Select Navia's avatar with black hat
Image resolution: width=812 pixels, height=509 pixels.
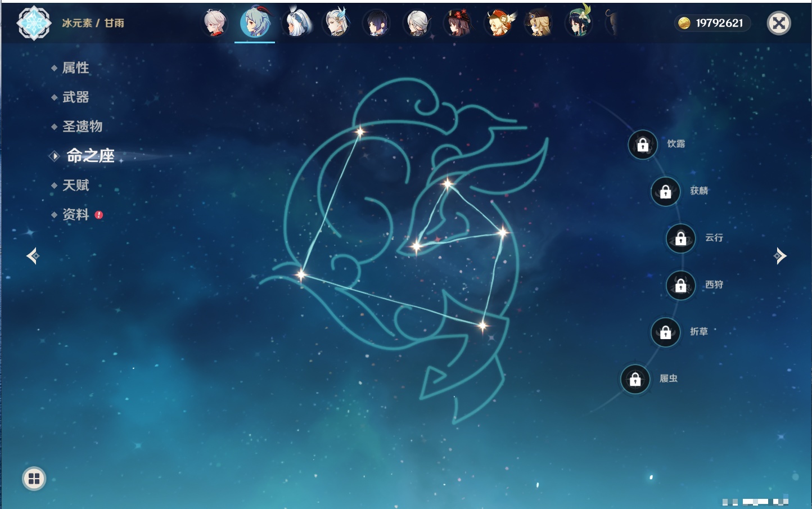pos(539,24)
